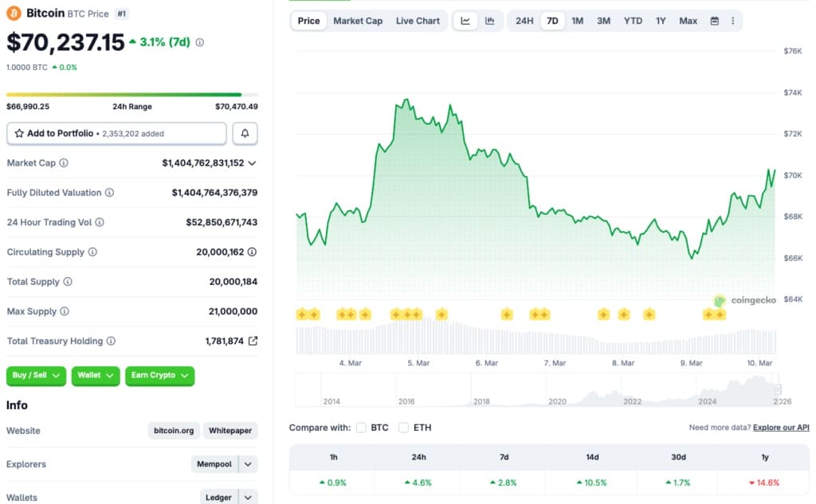
Task: Switch to the candlestick chart icon
Action: (490, 21)
